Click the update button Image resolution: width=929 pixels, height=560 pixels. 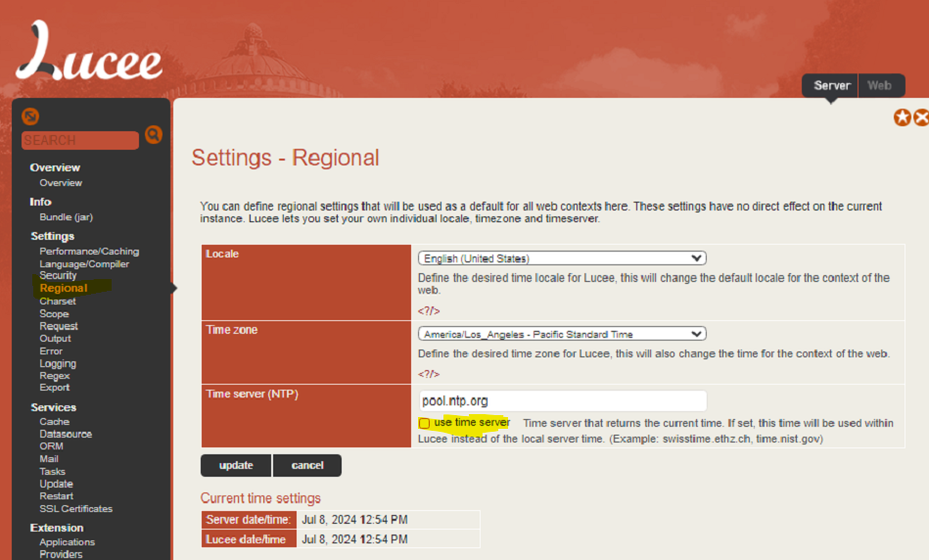coord(236,465)
